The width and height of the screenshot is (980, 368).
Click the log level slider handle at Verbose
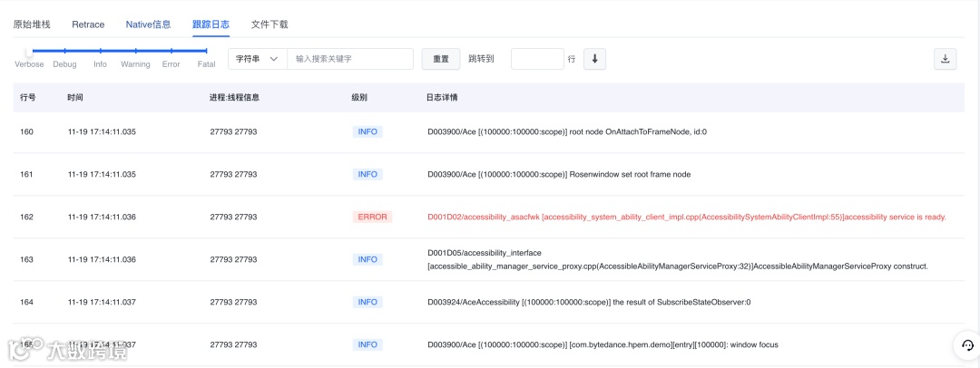[x=29, y=52]
